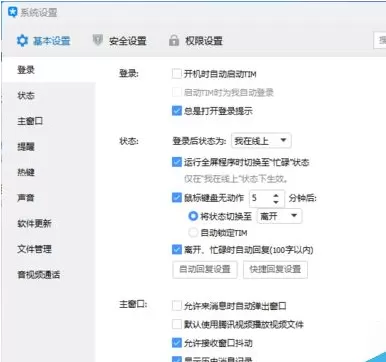Select 文件管理 in the left sidebar
This screenshot has height=362, width=386.
coord(49,249)
